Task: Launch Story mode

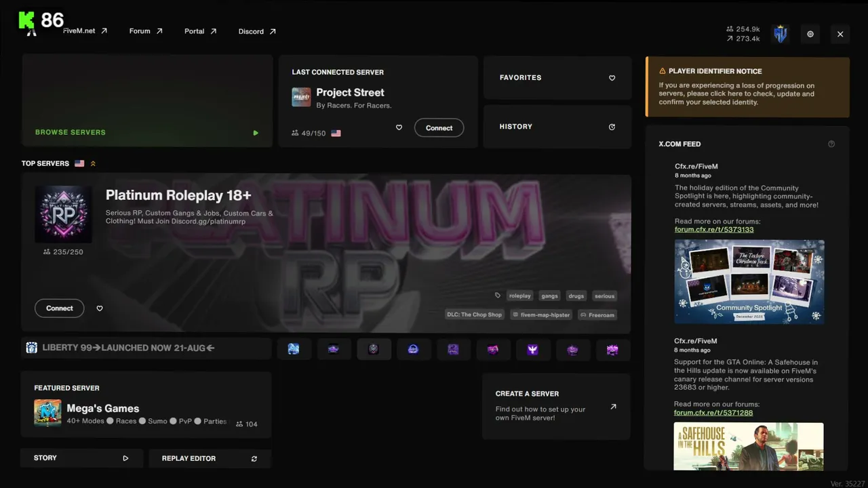Action: pos(82,458)
